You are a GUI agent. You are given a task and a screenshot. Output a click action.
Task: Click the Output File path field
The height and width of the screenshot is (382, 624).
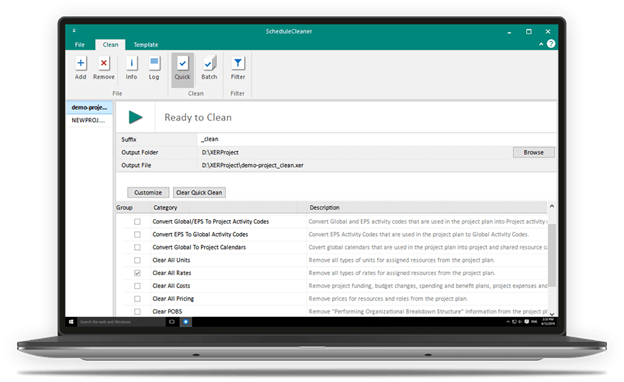tap(376, 165)
